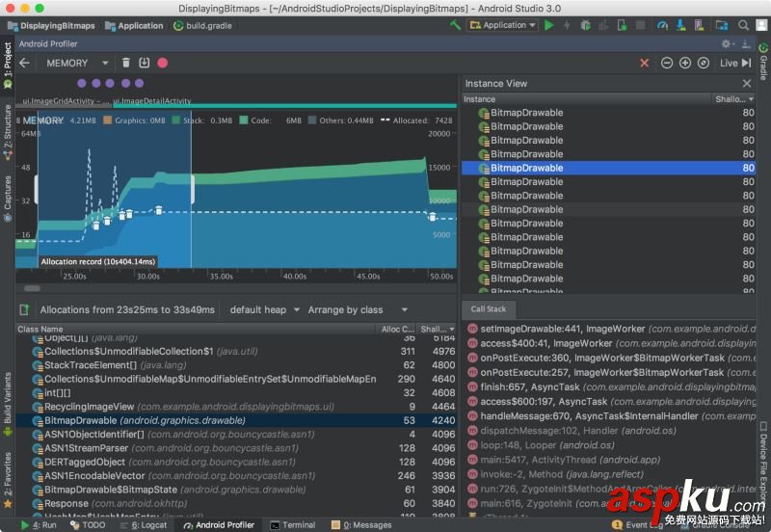Export allocations icon beside Allocations from

[24, 309]
